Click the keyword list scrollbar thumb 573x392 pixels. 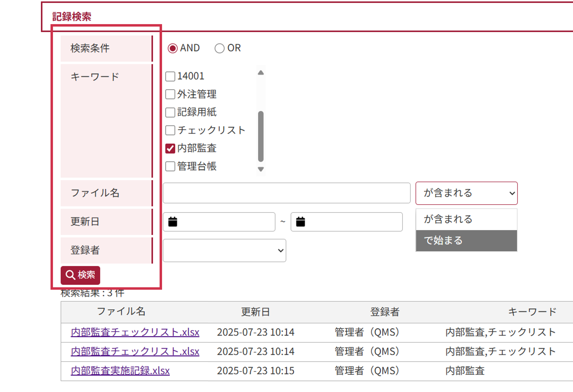coord(261,136)
